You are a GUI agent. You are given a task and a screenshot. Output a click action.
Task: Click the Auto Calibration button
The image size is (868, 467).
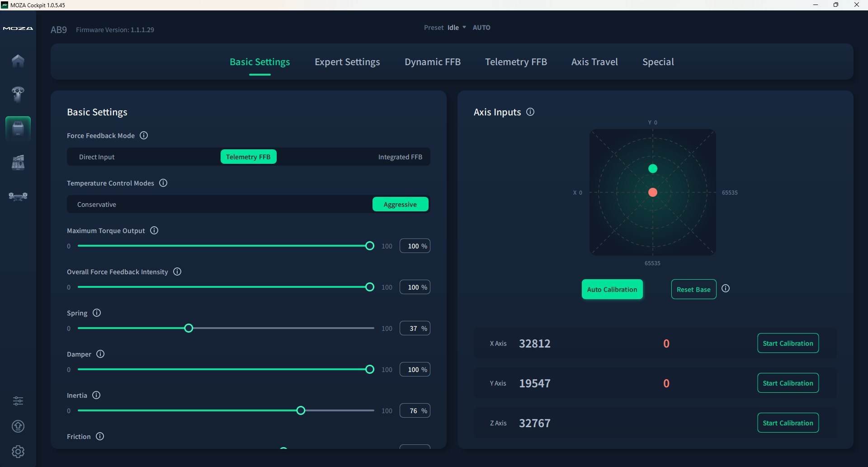(x=612, y=290)
